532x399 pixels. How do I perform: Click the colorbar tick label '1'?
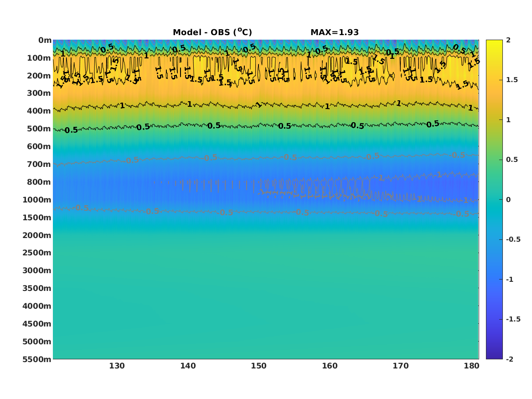(x=508, y=120)
